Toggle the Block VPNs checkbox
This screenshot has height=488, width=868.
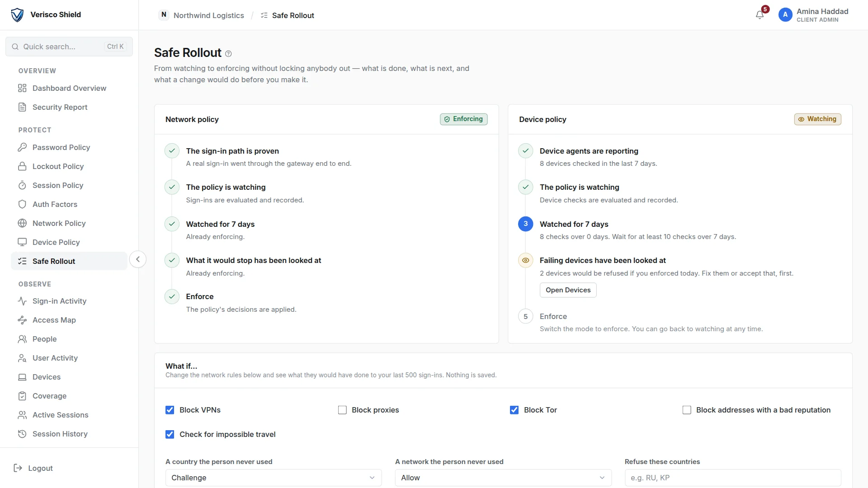[x=170, y=410]
